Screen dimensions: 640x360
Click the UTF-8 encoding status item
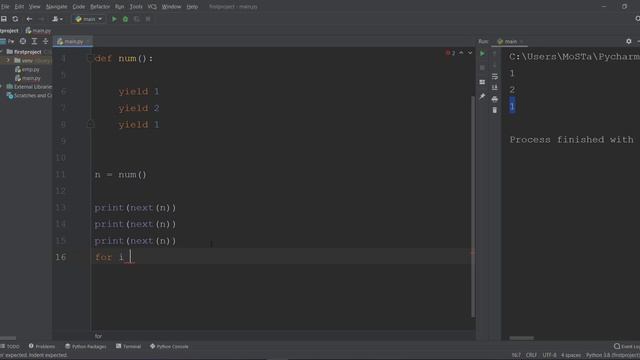tap(549, 355)
